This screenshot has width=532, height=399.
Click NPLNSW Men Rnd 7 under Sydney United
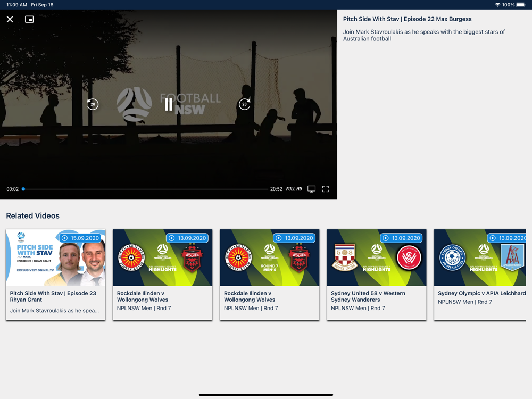coord(358,308)
